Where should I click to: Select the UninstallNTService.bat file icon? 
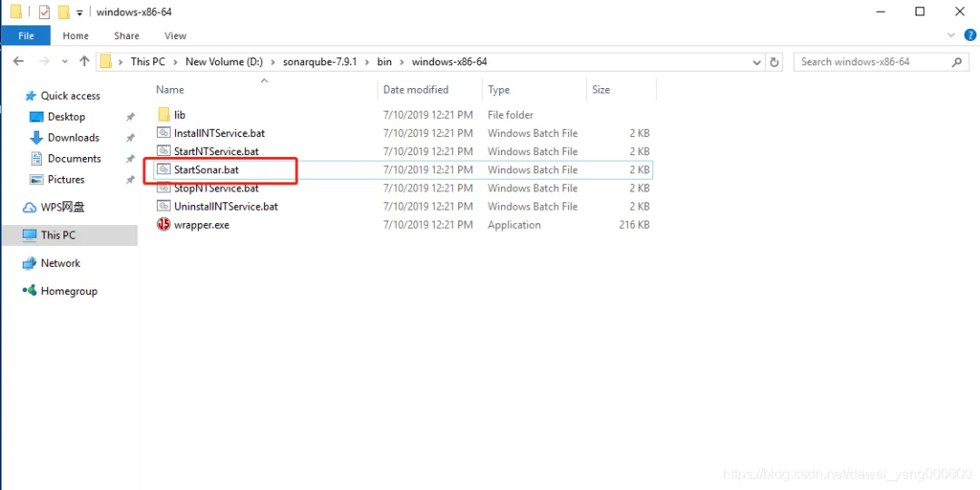tap(163, 206)
